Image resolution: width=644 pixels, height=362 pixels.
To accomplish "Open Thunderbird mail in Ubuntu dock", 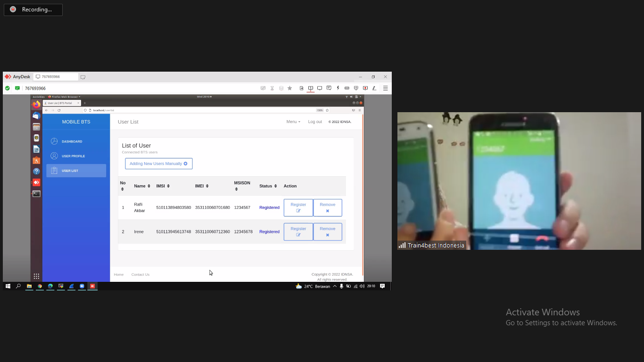I will (x=36, y=115).
